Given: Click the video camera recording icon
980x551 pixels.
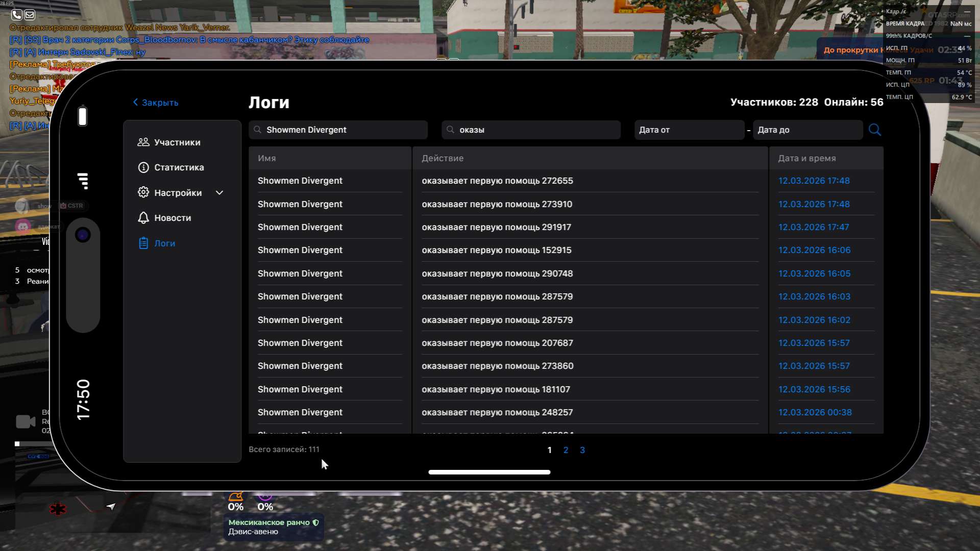Looking at the screenshot, I should point(25,421).
